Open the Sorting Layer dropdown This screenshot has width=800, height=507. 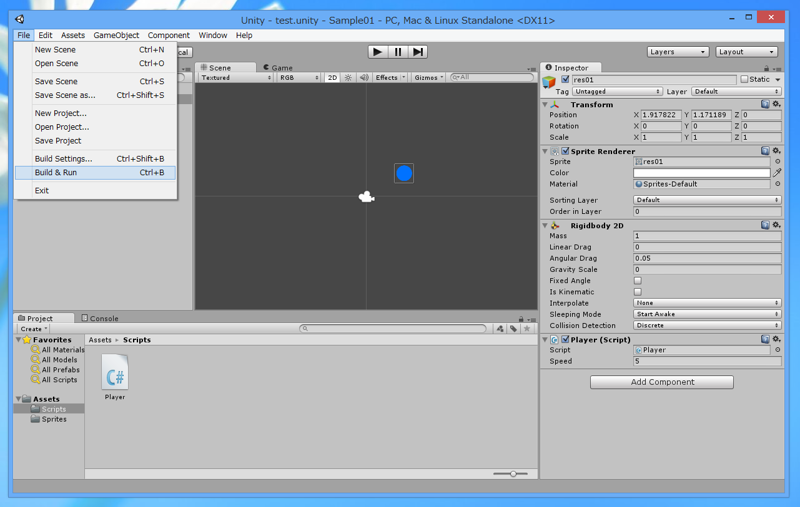pos(707,200)
